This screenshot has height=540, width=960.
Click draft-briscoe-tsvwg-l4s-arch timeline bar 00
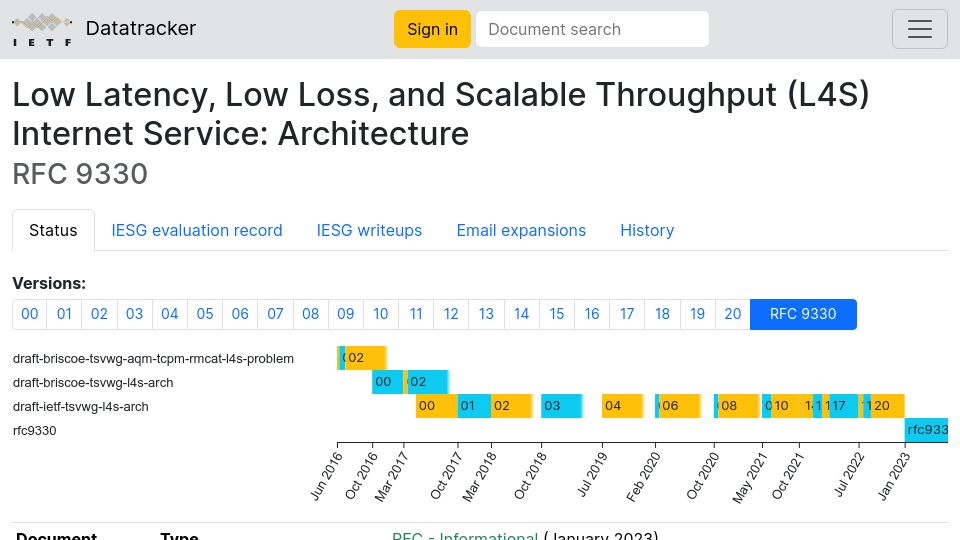tap(388, 382)
